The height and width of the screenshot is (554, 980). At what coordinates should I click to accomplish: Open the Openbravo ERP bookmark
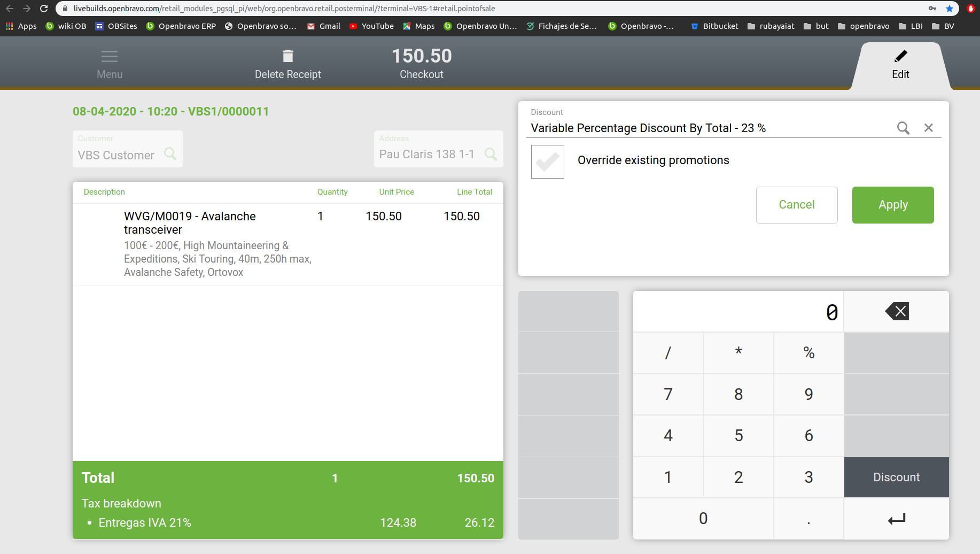click(181, 26)
